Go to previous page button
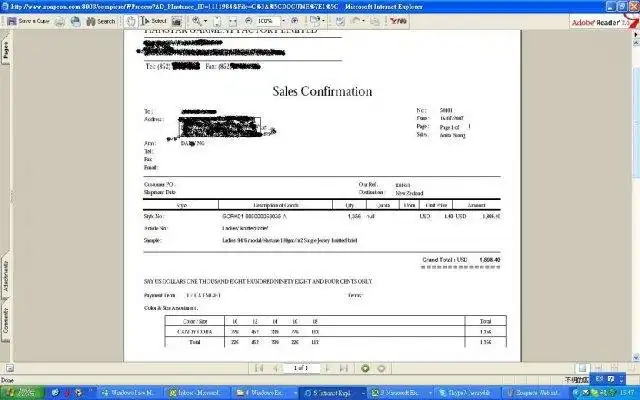640x400 pixels. [276, 369]
